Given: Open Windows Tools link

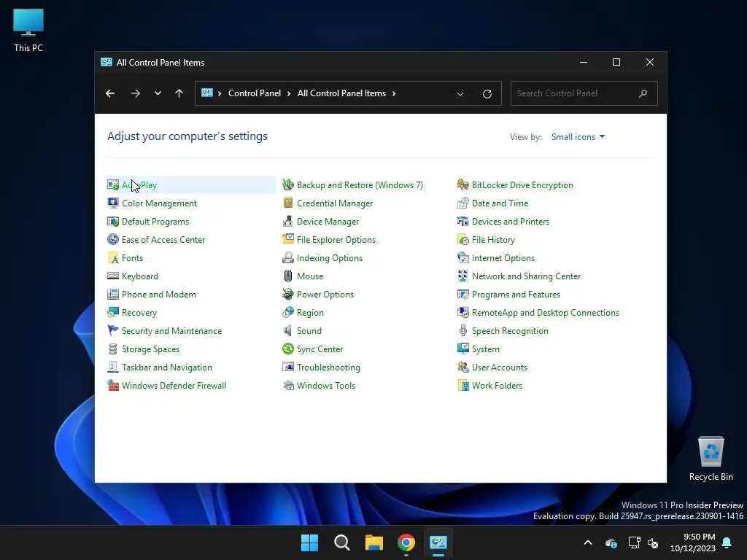Looking at the screenshot, I should point(326,386).
